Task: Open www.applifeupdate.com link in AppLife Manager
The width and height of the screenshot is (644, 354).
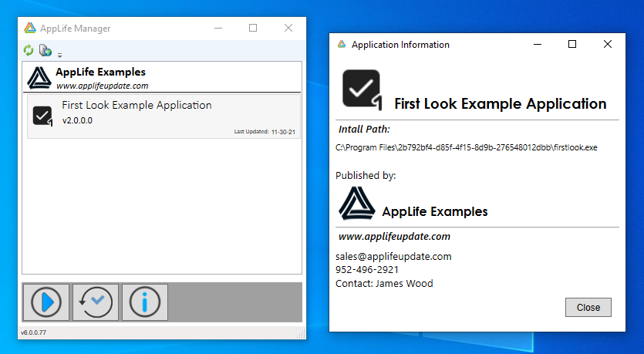Action: [103, 86]
